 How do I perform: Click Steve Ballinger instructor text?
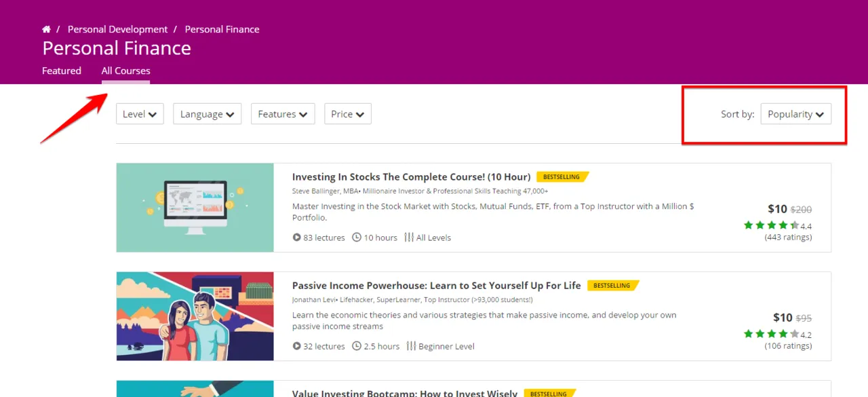click(420, 191)
